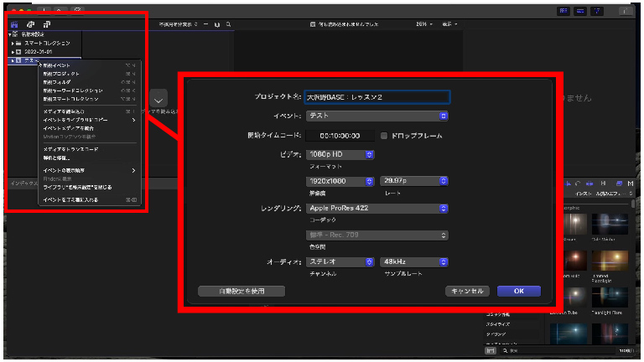Open the Video format dropdown 1080p HD
The height and width of the screenshot is (362, 644).
(x=340, y=155)
